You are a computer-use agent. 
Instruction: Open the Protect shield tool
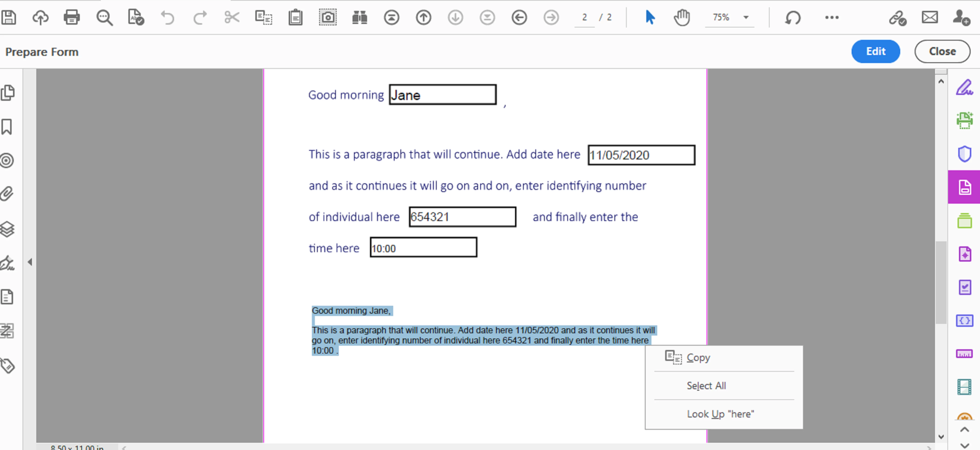pyautogui.click(x=964, y=154)
